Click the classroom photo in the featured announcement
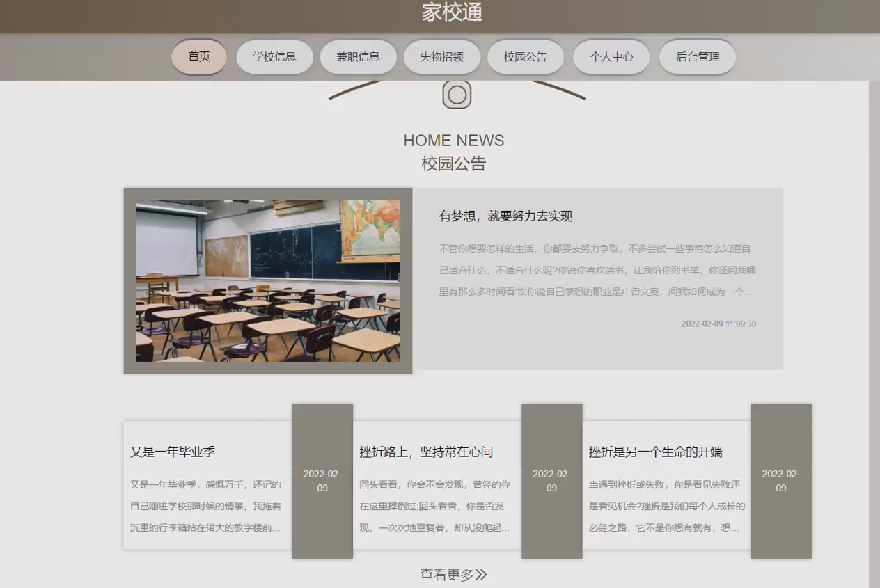880x588 pixels. tap(268, 280)
